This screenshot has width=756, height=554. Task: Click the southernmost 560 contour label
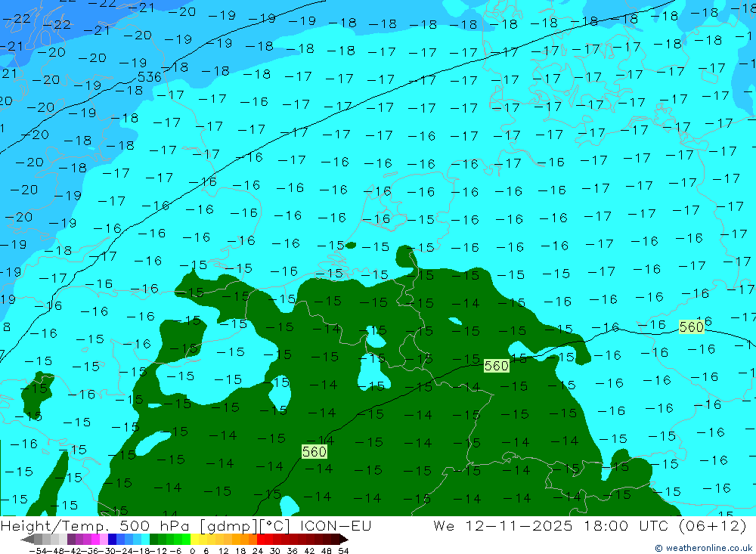tap(314, 452)
